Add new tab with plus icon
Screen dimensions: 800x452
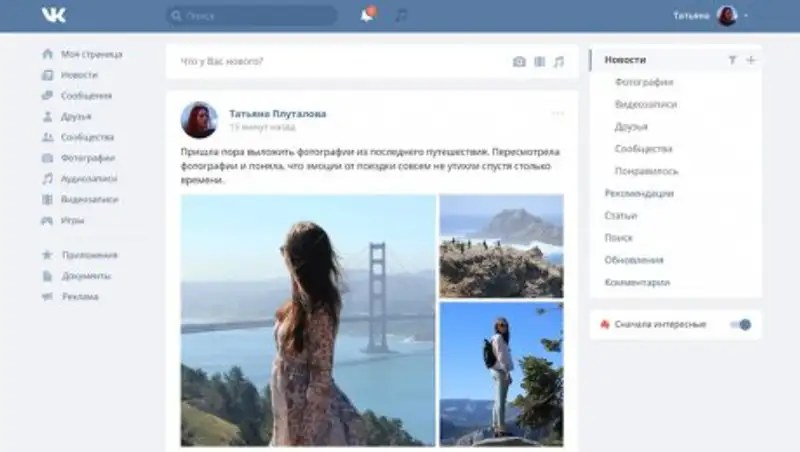point(751,60)
